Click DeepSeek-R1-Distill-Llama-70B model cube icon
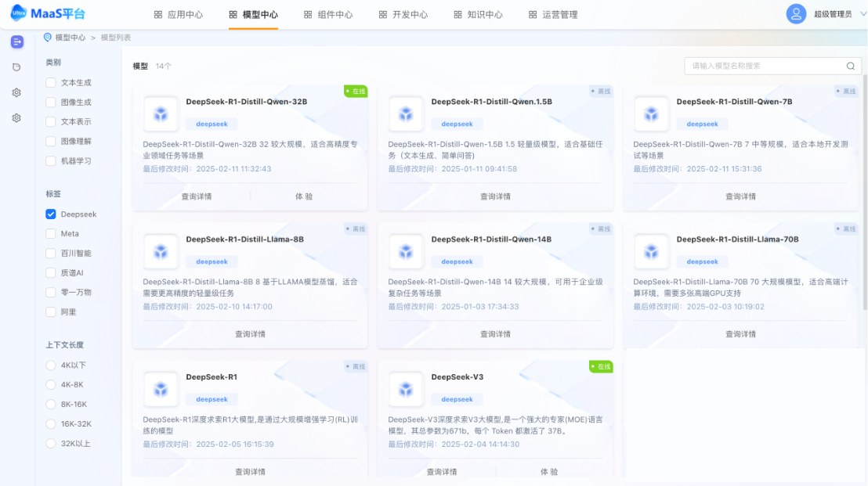This screenshot has height=486, width=868. click(x=651, y=251)
